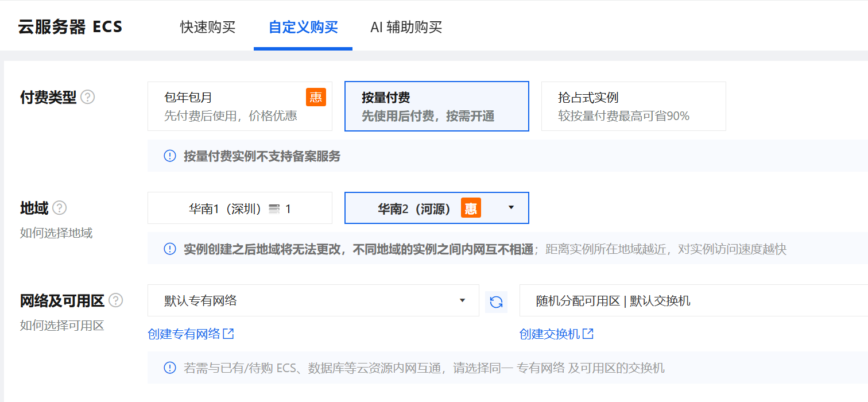This screenshot has height=402, width=868.
Task: Click the info icon before 按量付费实例不支持备案服务
Action: (170, 156)
